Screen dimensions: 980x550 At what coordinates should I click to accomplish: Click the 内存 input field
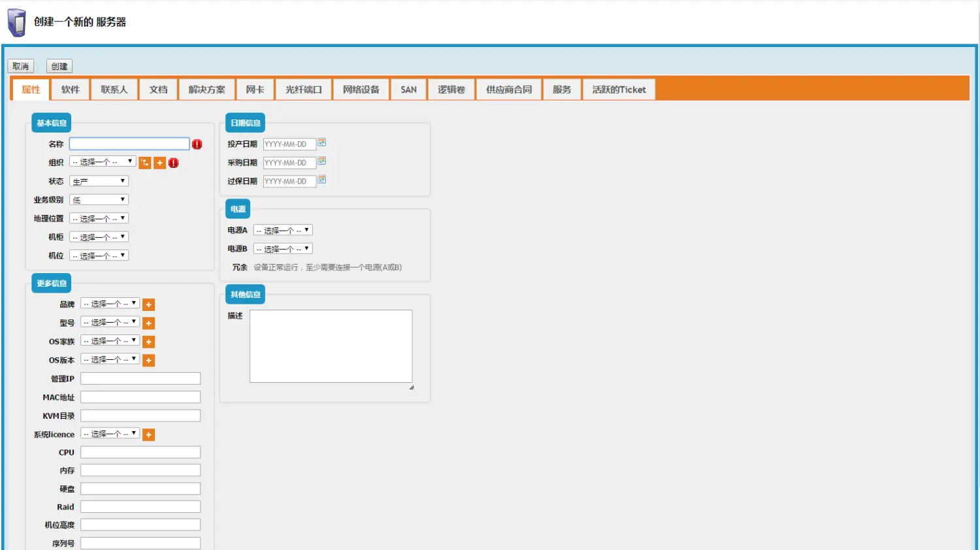[x=140, y=470]
